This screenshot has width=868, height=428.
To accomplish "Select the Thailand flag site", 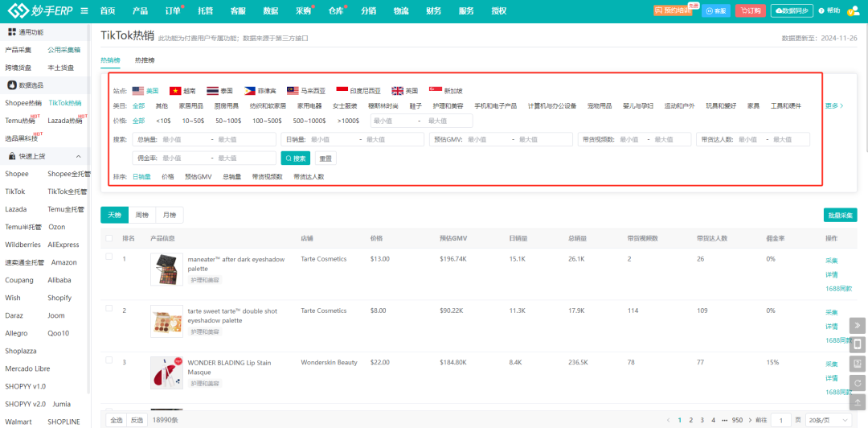I will pyautogui.click(x=212, y=90).
